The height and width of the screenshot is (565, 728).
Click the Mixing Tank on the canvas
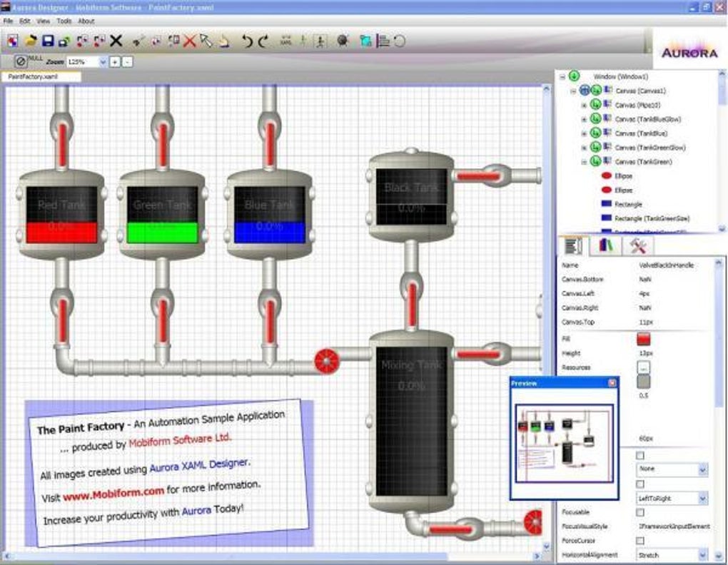411,421
